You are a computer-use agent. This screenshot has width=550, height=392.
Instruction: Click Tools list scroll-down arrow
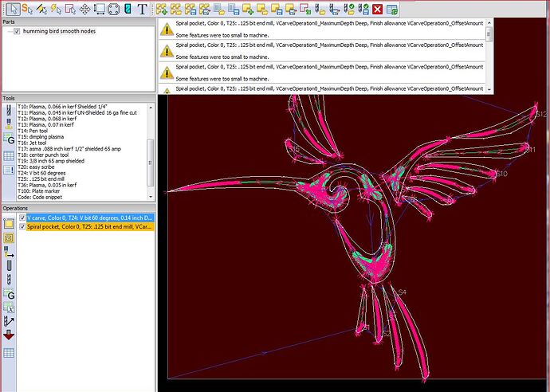pos(151,197)
